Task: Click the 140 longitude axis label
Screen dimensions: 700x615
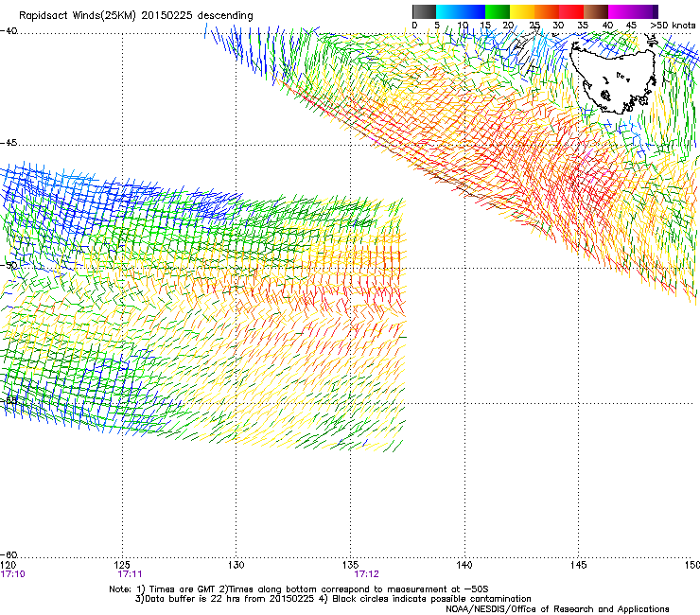Action: [x=464, y=565]
